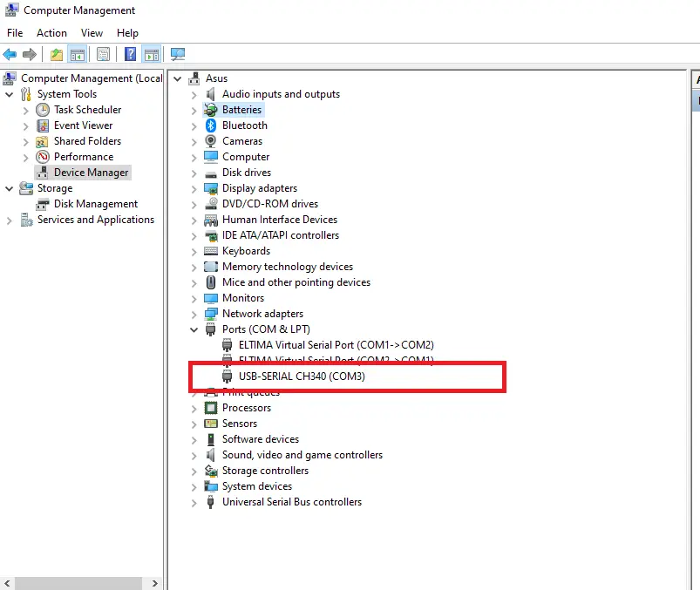Click the Display adapters icon
Screen dimensions: 700x590
tap(211, 188)
